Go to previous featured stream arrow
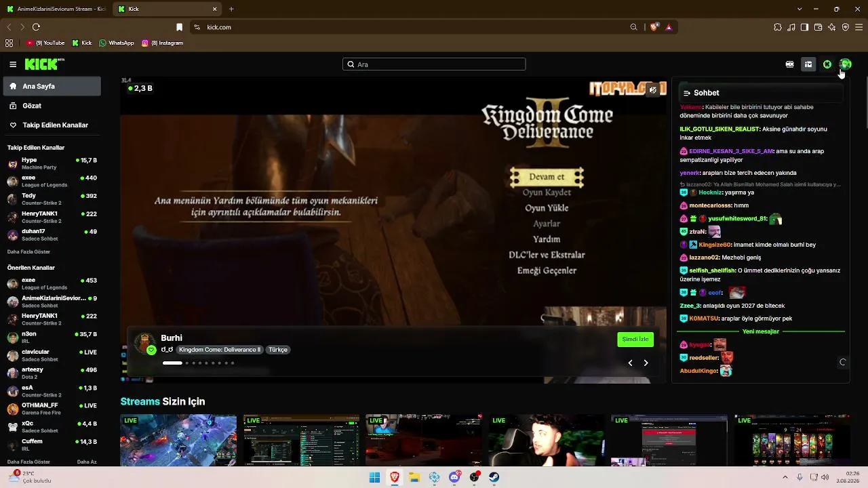The width and height of the screenshot is (868, 488). (x=630, y=363)
